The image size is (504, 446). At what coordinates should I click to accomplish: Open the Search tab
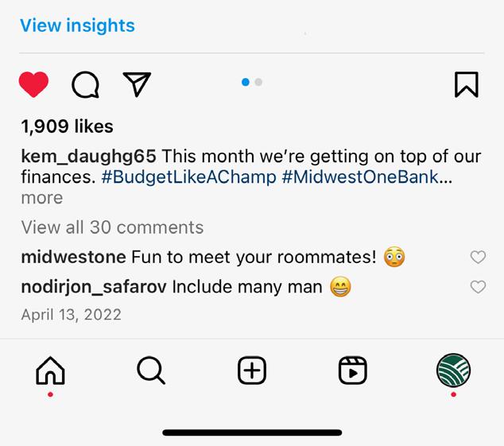pos(150,370)
